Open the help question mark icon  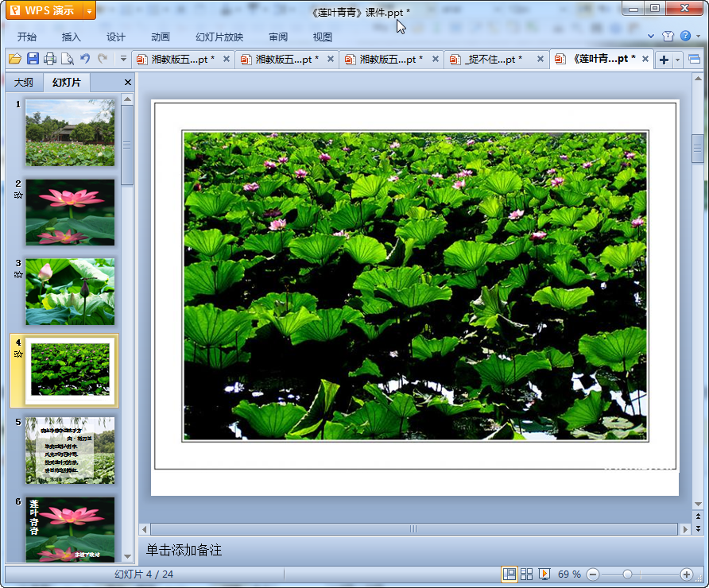pyautogui.click(x=685, y=36)
